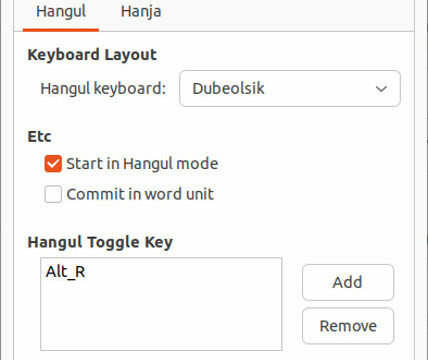
Task: Click the Hangul keyboard: label
Action: [x=103, y=89]
